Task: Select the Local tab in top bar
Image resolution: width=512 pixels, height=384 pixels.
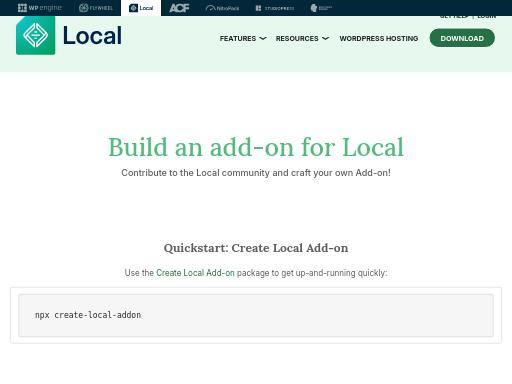Action: click(x=141, y=8)
